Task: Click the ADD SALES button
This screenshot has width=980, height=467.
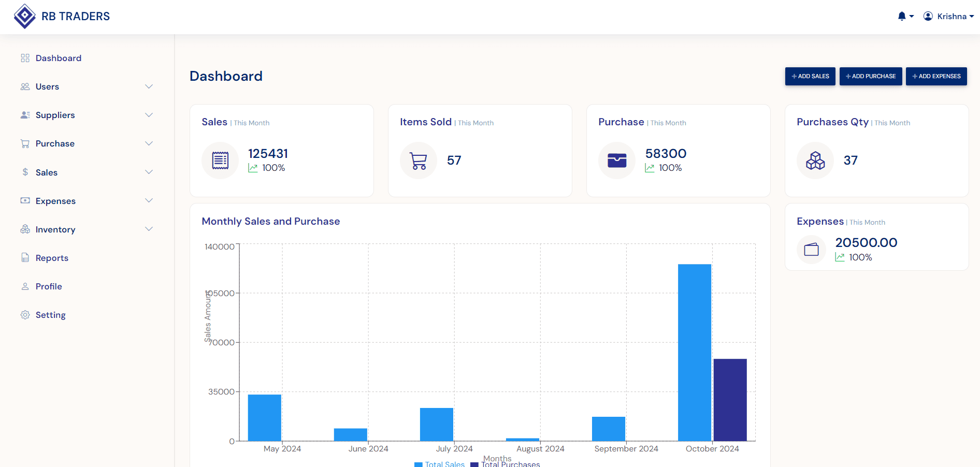Action: (810, 76)
